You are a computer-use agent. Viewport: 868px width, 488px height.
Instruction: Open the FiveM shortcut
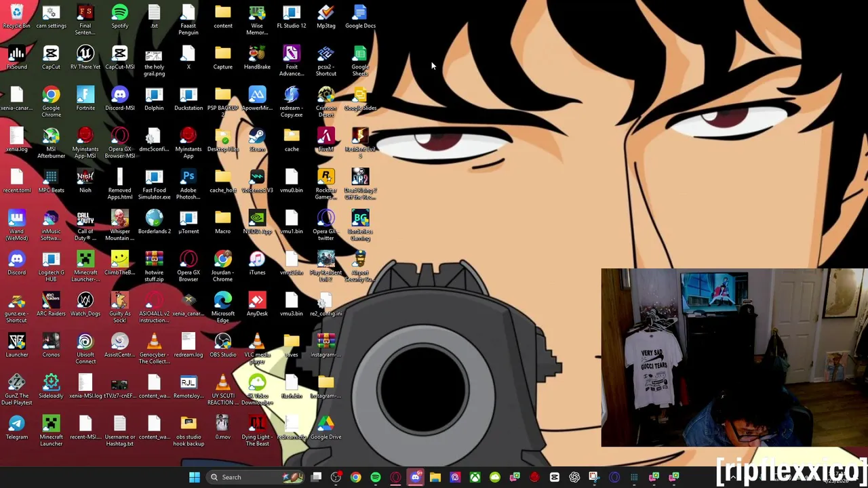point(326,140)
